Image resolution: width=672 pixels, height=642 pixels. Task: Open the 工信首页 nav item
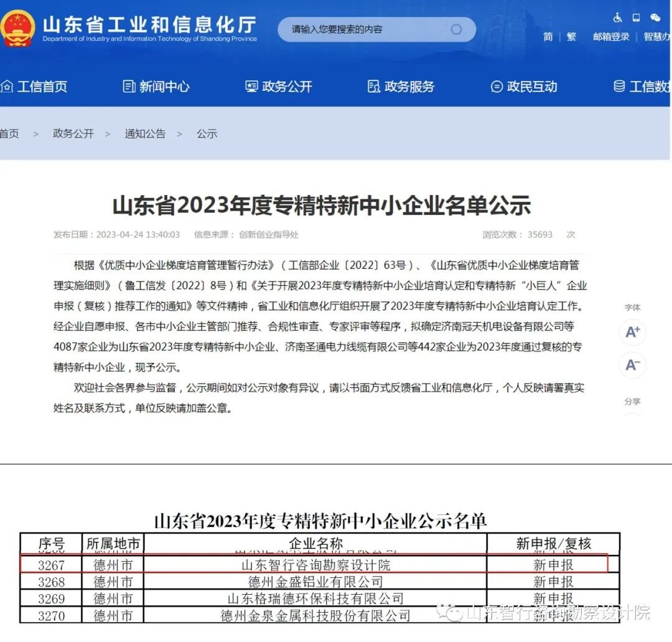tap(34, 87)
